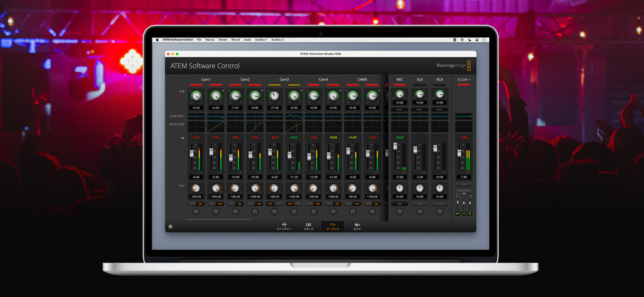The height and width of the screenshot is (297, 644).
Task: Toggle ON button for Cam4 left channel
Action: coord(318,204)
